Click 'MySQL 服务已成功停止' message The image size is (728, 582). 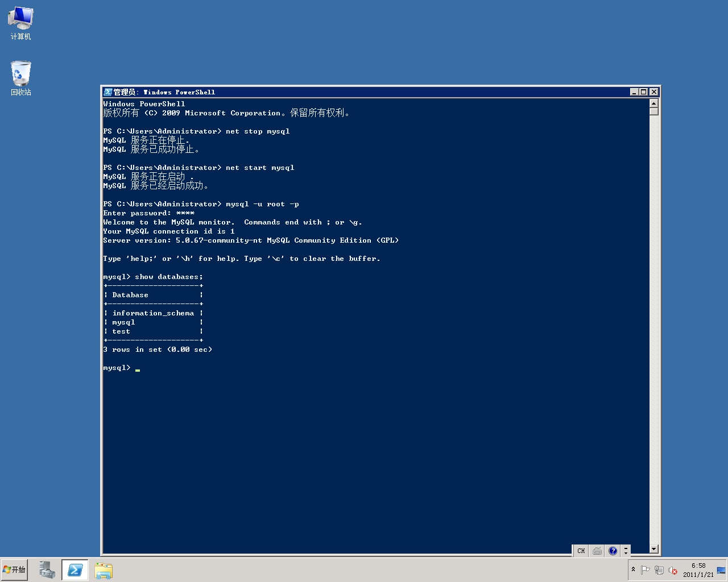point(151,149)
